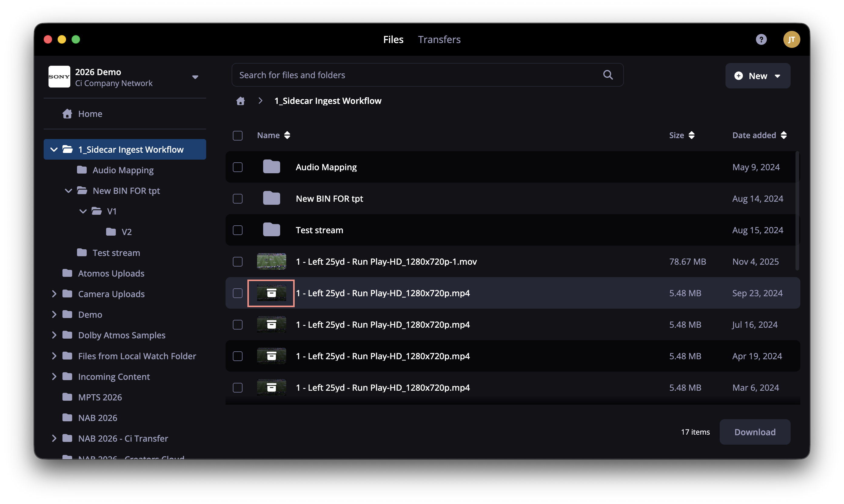This screenshot has height=504, width=844.
Task: Expand the Demo folder in sidebar
Action: click(54, 314)
